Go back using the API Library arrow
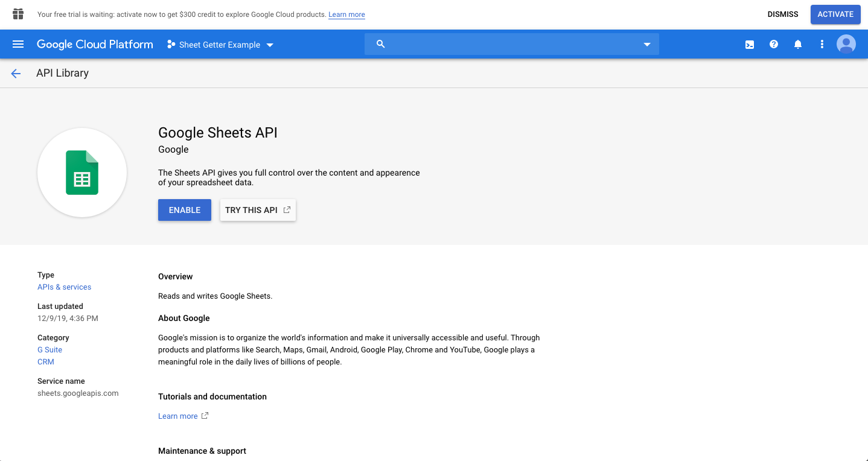 point(16,74)
